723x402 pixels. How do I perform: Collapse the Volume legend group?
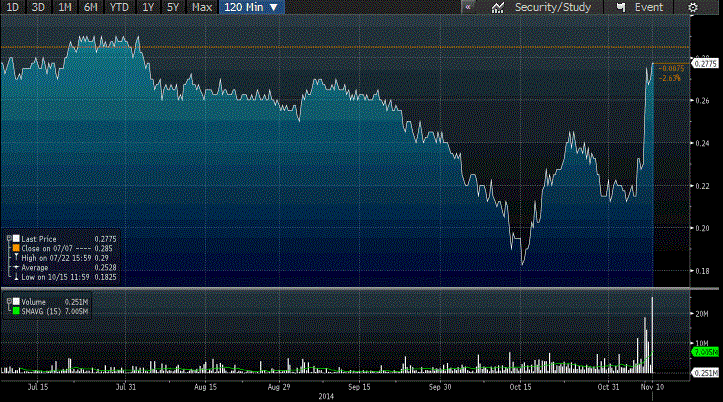click(7, 301)
